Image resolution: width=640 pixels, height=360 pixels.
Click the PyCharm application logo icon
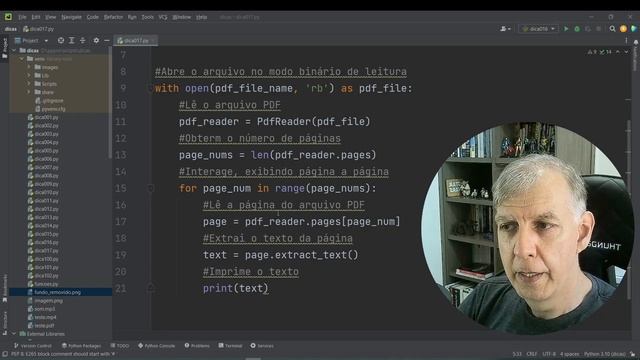coord(8,17)
